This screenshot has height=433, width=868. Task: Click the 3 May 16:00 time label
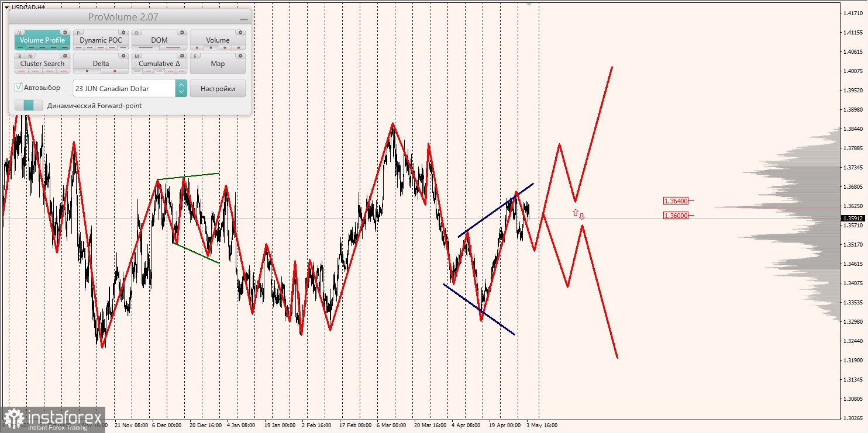(x=542, y=425)
